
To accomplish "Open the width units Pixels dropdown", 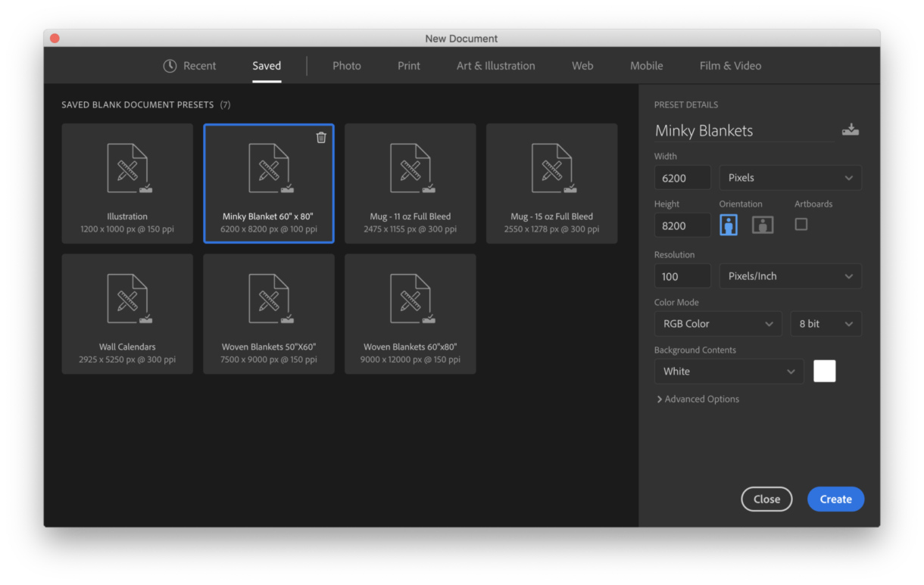I will (x=790, y=178).
